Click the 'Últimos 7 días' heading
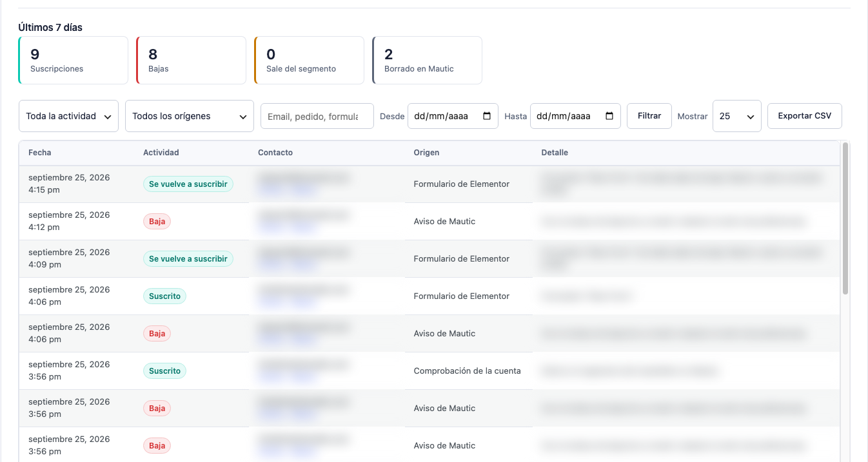This screenshot has height=462, width=868. pyautogui.click(x=50, y=28)
